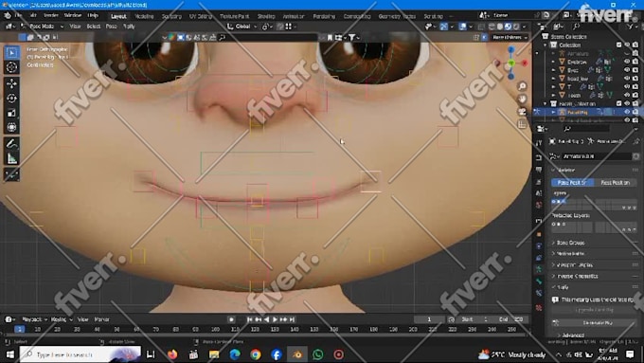
Task: Select Rest Position toggle
Action: tap(615, 182)
